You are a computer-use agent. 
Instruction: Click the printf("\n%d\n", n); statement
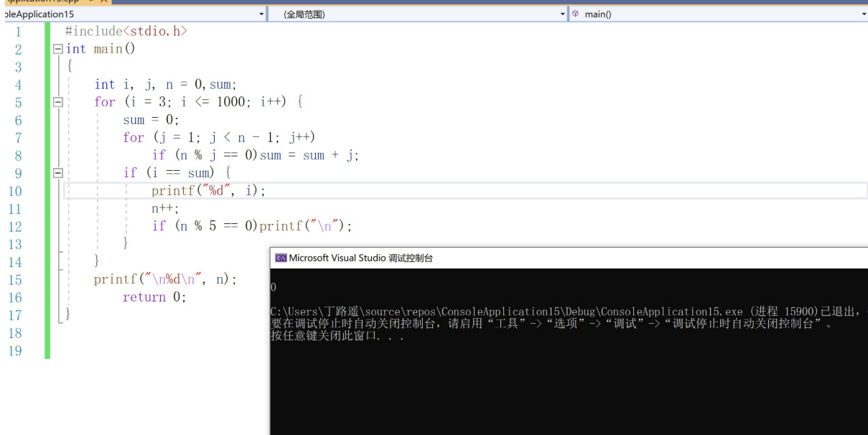coord(165,279)
